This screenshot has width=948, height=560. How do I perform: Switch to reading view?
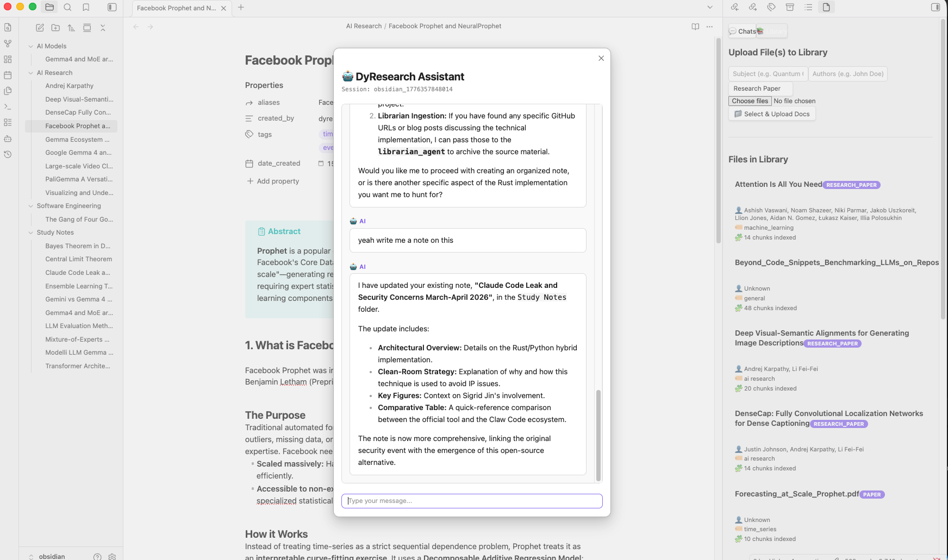pyautogui.click(x=695, y=27)
